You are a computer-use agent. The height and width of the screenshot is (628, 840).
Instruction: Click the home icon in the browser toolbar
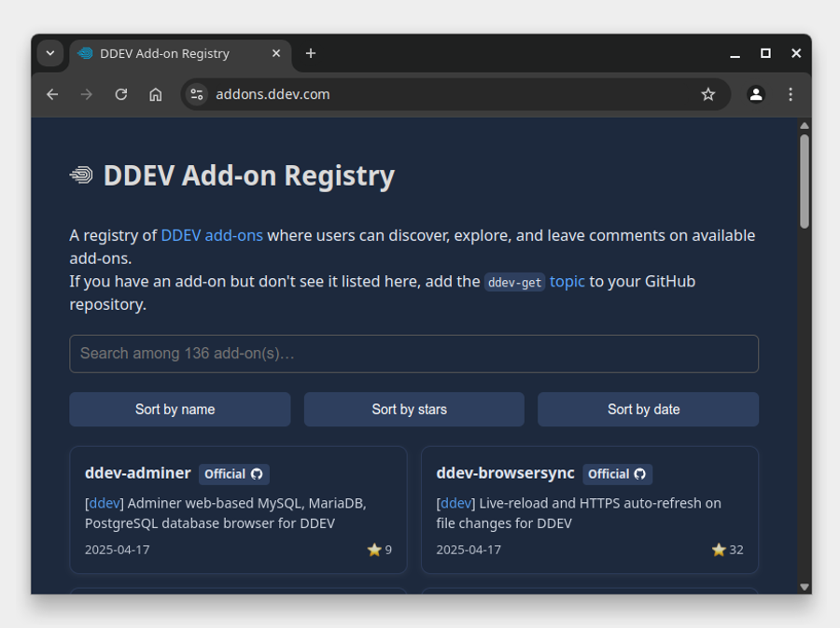pyautogui.click(x=157, y=94)
